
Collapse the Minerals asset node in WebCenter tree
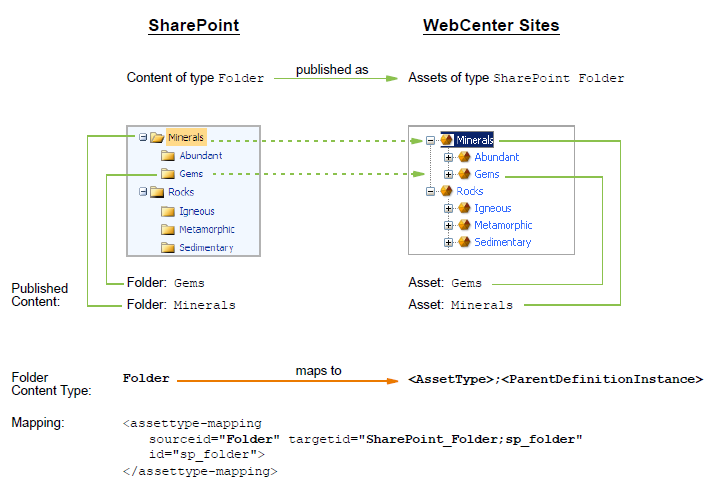430,140
